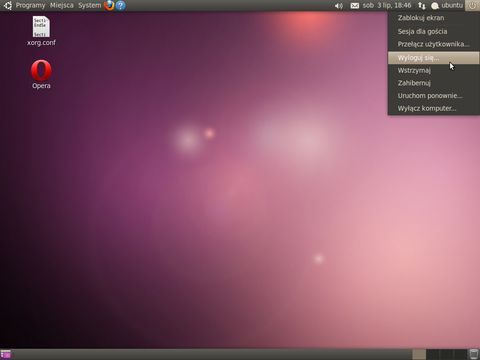The width and height of the screenshot is (480, 360).
Task: Select Uruchom ponownie to restart
Action: (x=434, y=96)
